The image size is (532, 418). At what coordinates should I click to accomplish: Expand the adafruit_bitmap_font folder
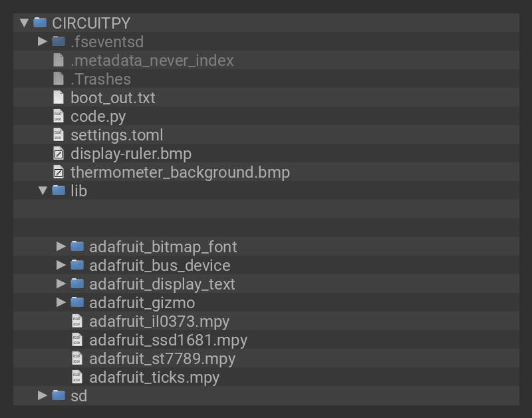[x=61, y=246]
